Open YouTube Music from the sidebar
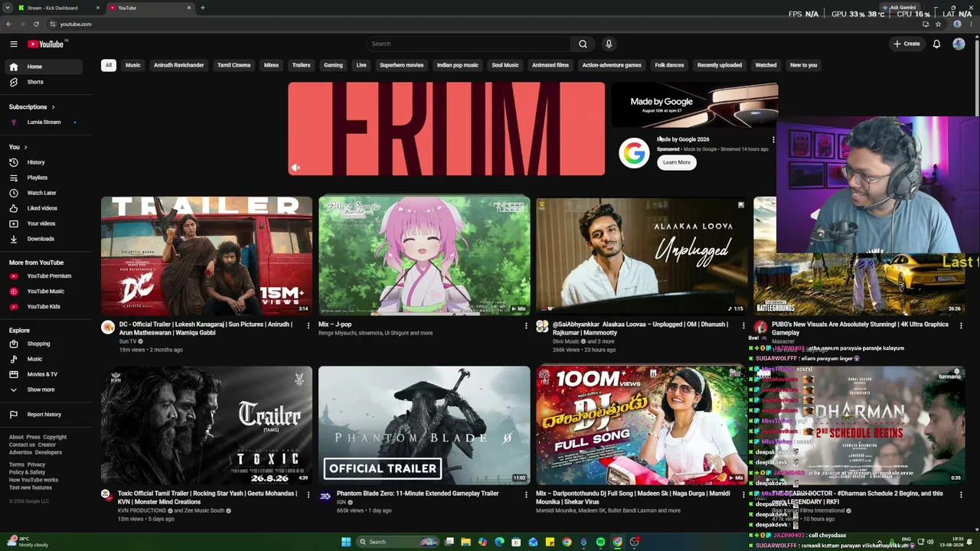 (43, 291)
